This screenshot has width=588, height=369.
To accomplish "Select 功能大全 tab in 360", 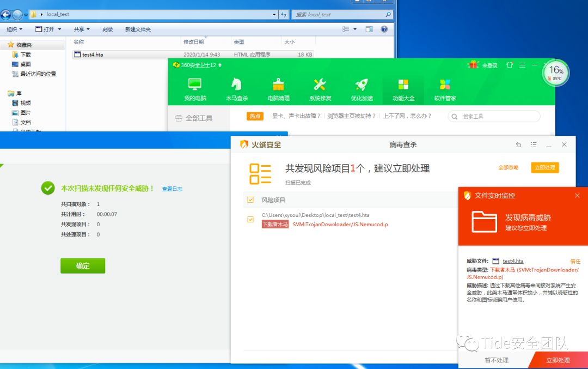I will coord(403,90).
